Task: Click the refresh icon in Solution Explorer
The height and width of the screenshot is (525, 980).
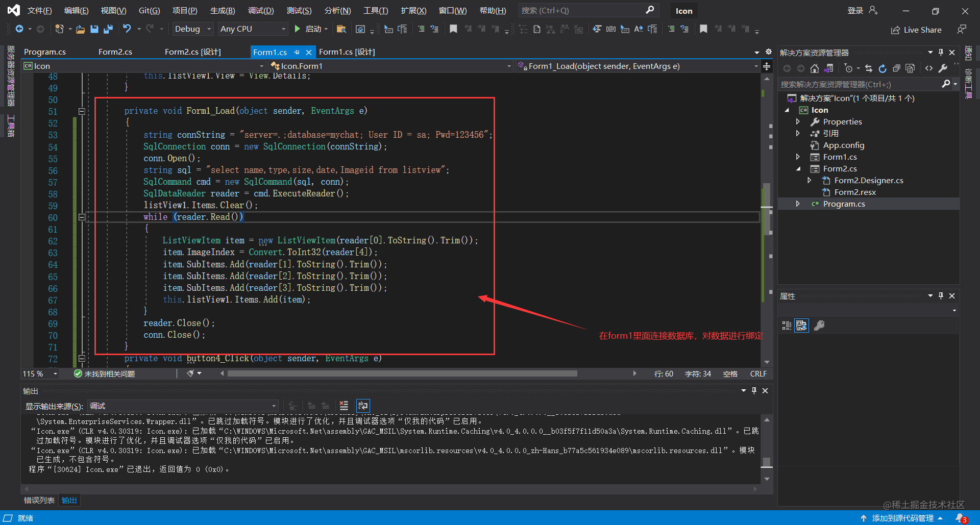Action: coord(883,68)
